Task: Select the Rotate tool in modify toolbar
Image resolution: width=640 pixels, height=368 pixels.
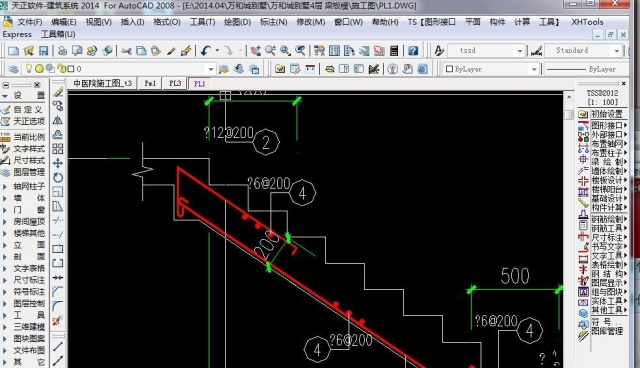Action: (58, 177)
